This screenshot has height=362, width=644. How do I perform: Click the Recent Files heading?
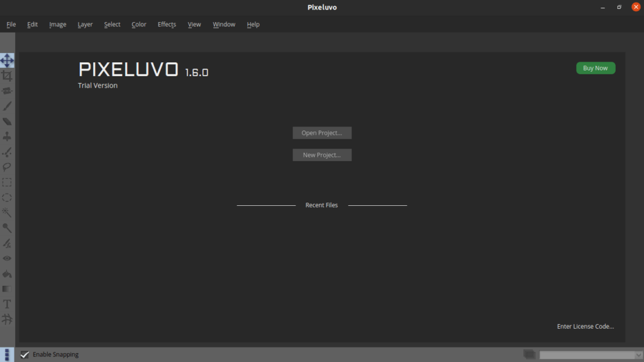pyautogui.click(x=321, y=205)
